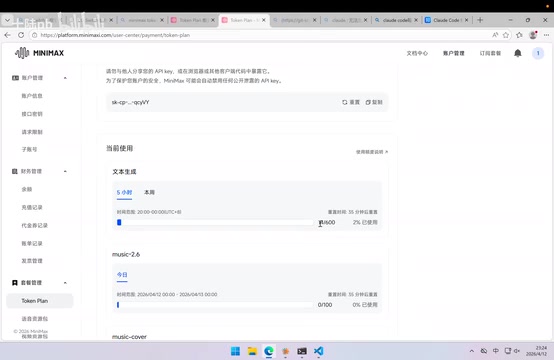Click the masked API key sk-cp text
The image size is (554, 360).
pos(130,102)
